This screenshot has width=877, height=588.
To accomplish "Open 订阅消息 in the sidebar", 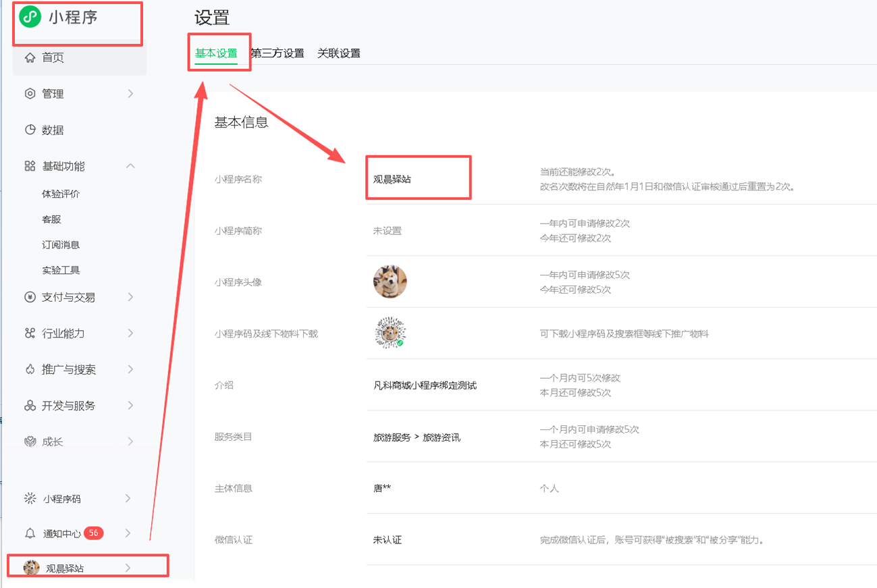I will pyautogui.click(x=61, y=244).
